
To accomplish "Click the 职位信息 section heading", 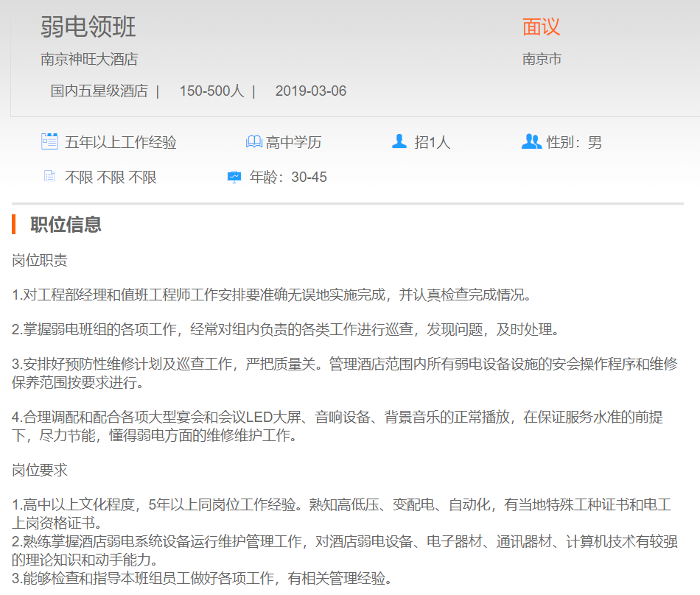I will point(66,225).
